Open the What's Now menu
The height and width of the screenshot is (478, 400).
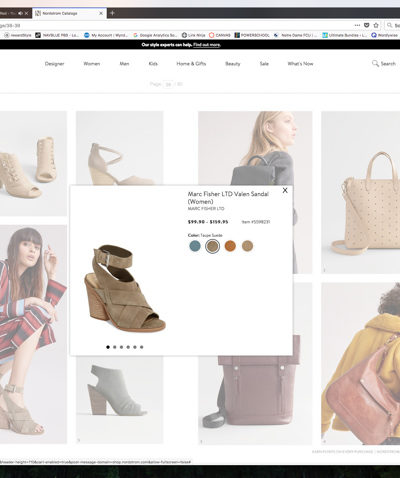pos(300,64)
